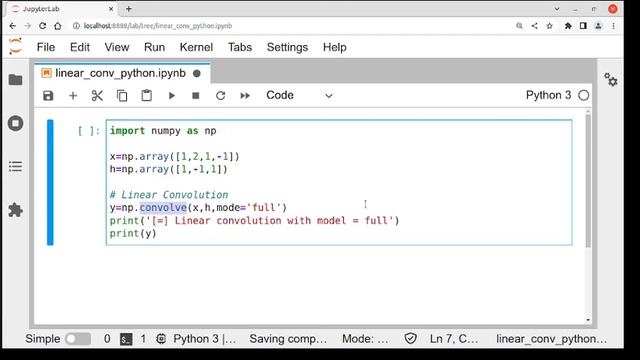
Task: Click the unsaved dot on the notebook tab
Action: pos(197,73)
